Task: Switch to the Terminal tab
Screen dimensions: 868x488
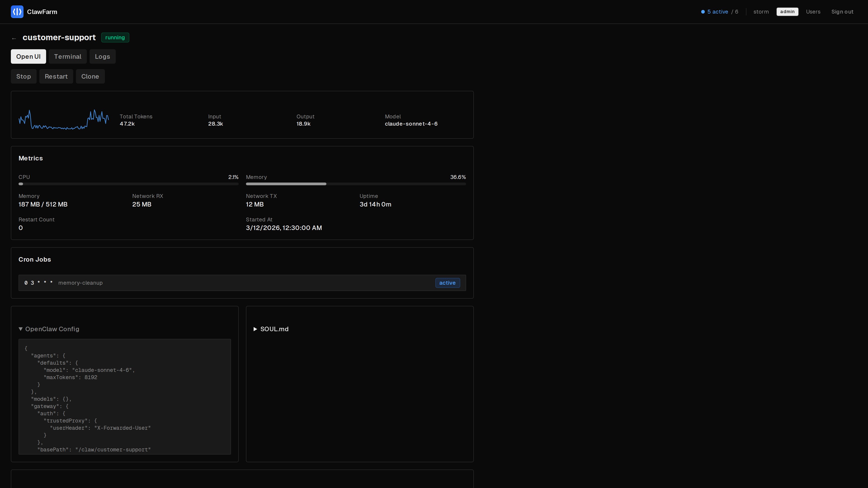Action: pos(68,56)
